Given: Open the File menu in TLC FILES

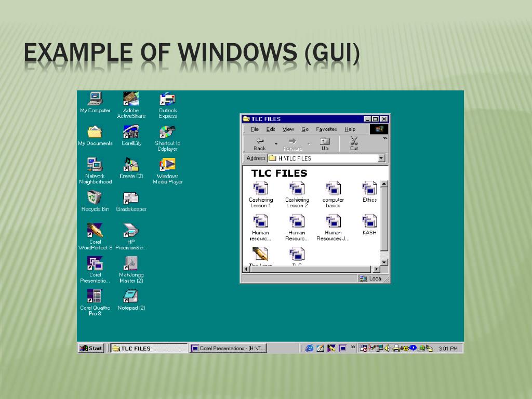Looking at the screenshot, I should pyautogui.click(x=255, y=129).
